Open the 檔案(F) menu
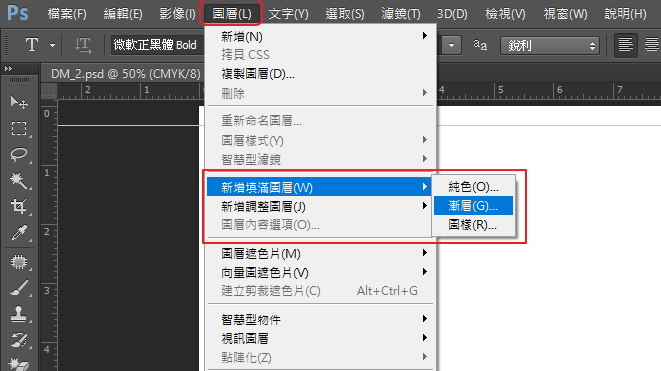 click(67, 14)
